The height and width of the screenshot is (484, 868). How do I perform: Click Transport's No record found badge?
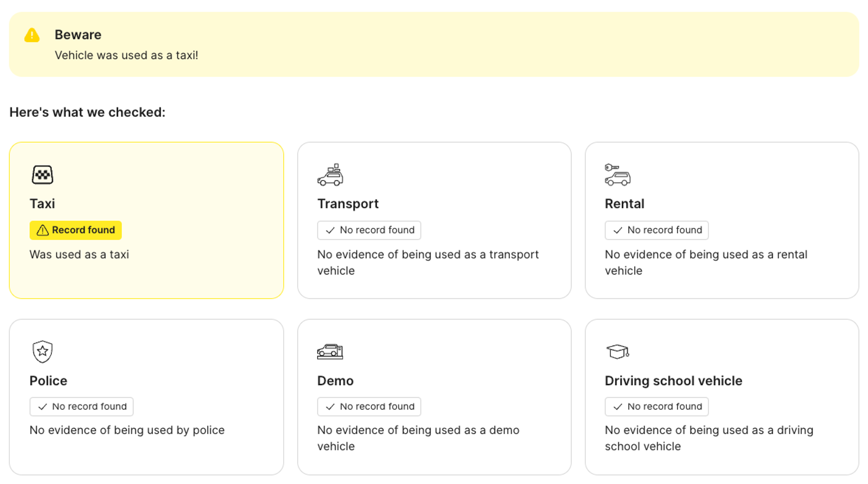tap(369, 230)
